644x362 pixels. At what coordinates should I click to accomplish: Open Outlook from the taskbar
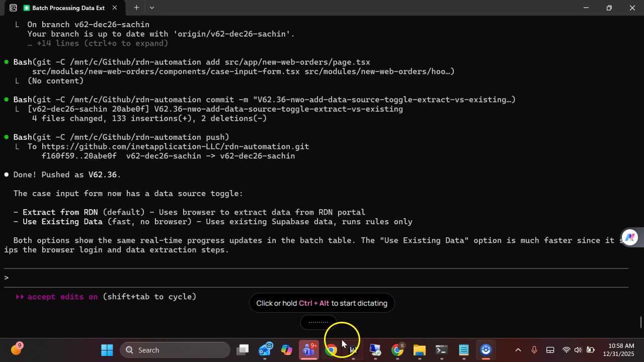click(x=265, y=350)
